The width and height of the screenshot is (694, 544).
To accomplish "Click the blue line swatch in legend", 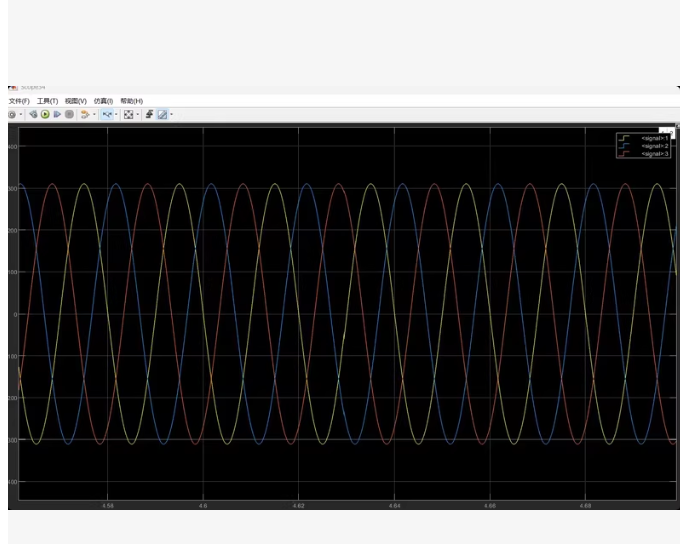I will coord(624,146).
